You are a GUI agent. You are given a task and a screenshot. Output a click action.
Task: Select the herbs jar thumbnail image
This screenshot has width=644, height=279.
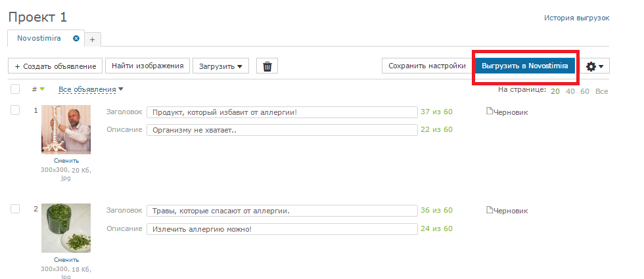coord(66,228)
